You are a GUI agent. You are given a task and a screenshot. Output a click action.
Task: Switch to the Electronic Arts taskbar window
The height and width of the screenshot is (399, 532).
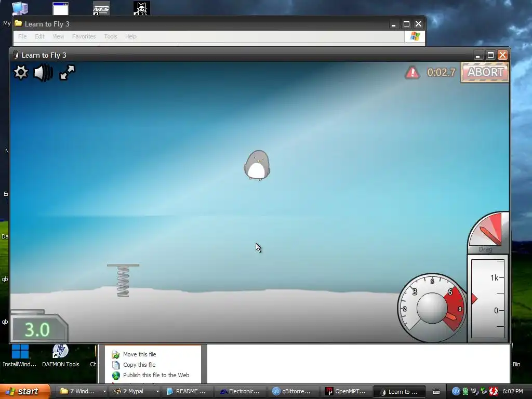240,391
